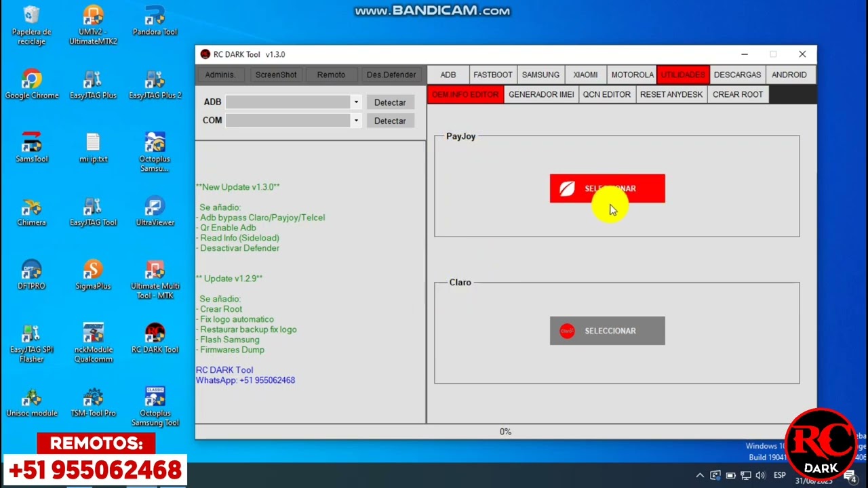This screenshot has width=868, height=488.
Task: Open the Papelera de reciclaje desktop icon
Action: (31, 26)
